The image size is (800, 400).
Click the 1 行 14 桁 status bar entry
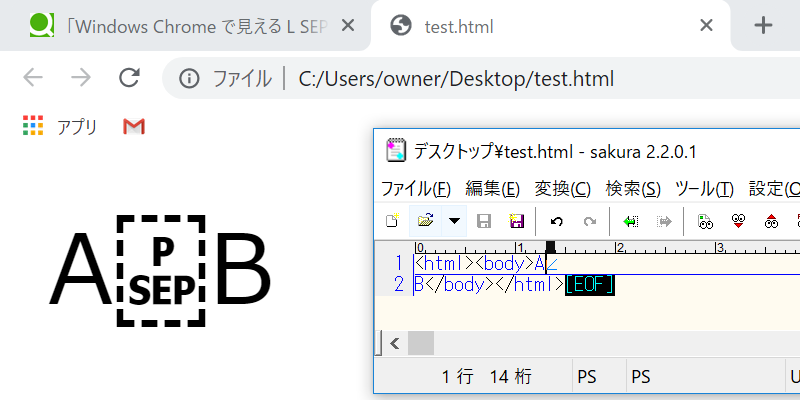pos(486,378)
